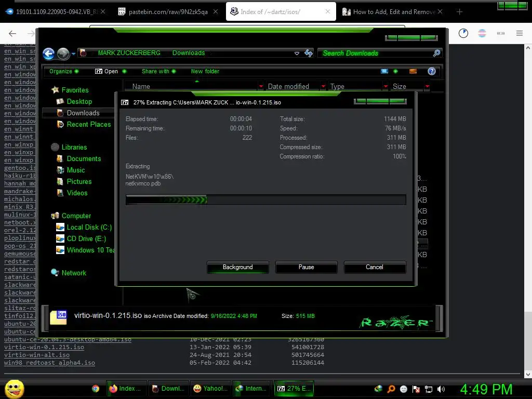Click the win98_redtoast_alpha4.iso link
The width and height of the screenshot is (532, 399).
pyautogui.click(x=49, y=363)
